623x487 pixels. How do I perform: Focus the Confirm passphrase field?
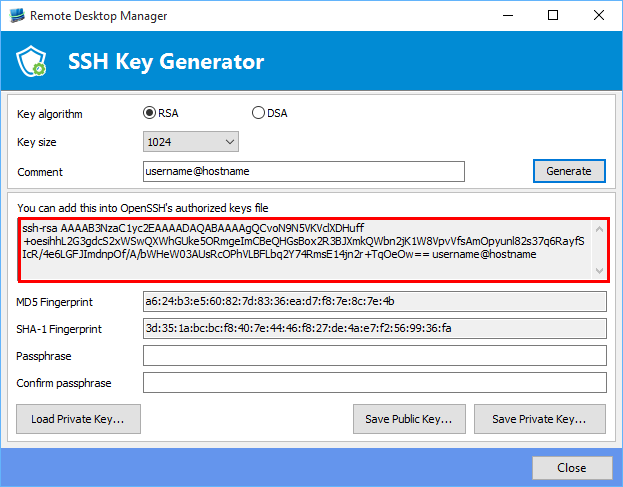tap(374, 383)
